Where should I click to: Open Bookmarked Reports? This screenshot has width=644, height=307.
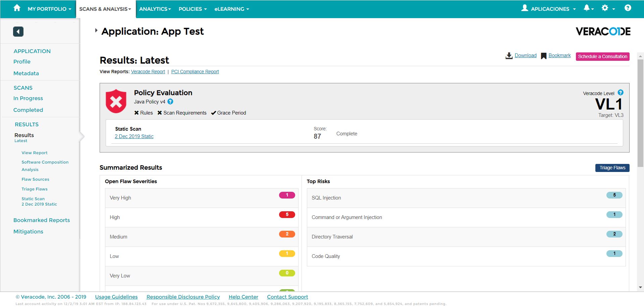pos(42,220)
